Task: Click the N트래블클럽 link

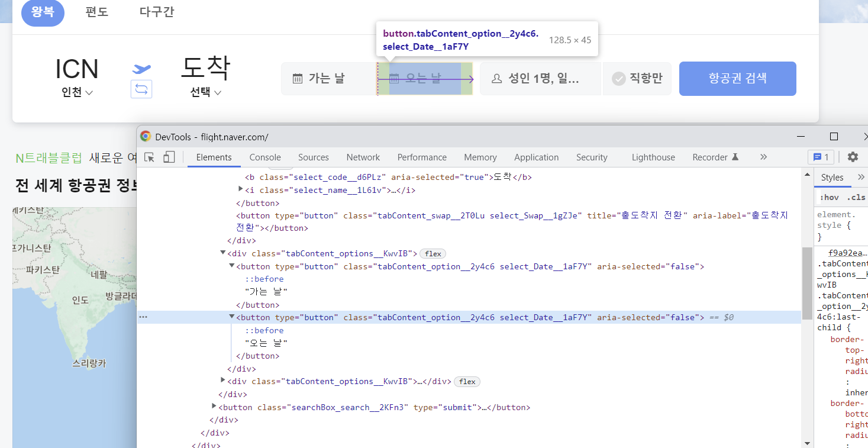Action: pyautogui.click(x=49, y=158)
